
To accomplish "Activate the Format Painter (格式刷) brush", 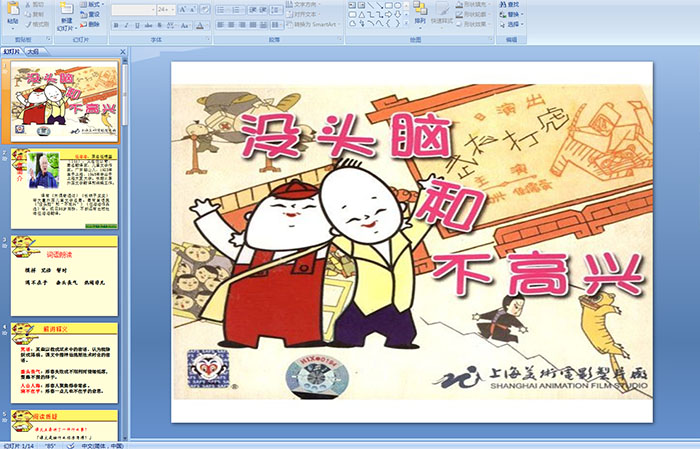I will point(29,24).
